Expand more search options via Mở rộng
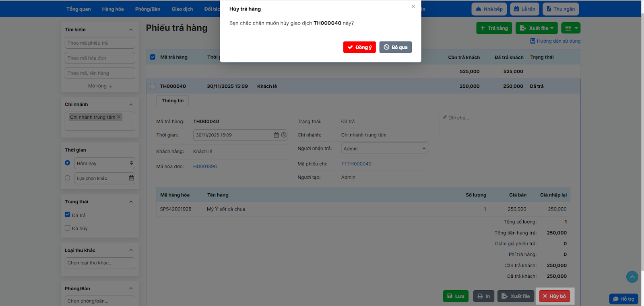 (100, 86)
